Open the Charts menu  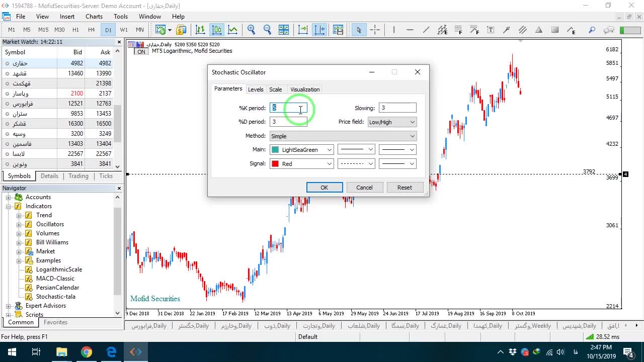click(94, 17)
